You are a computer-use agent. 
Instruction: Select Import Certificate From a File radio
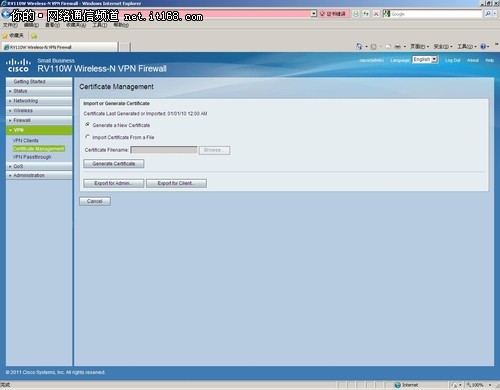coord(88,137)
